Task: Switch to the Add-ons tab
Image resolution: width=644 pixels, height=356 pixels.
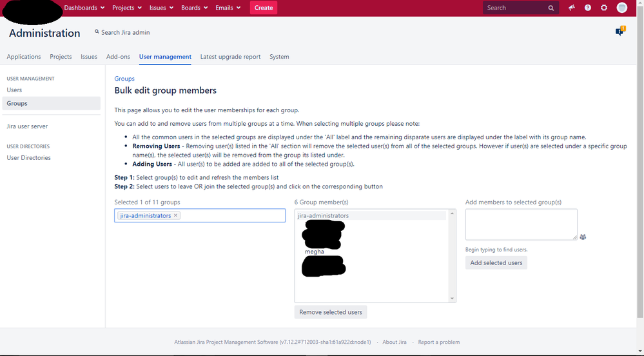Action: 118,57
